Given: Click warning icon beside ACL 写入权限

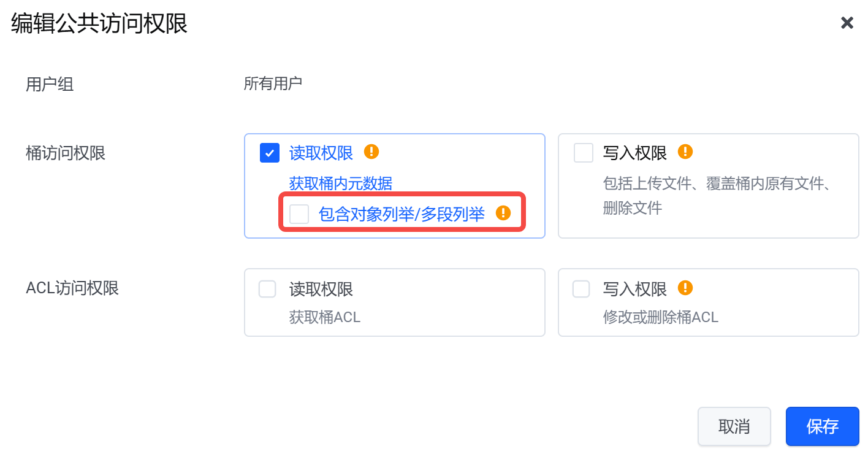Looking at the screenshot, I should [685, 288].
